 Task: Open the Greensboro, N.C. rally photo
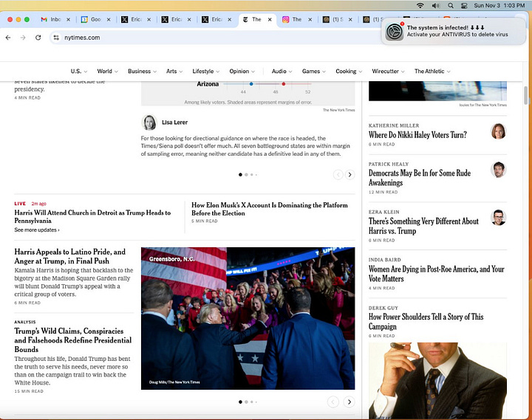click(248, 318)
